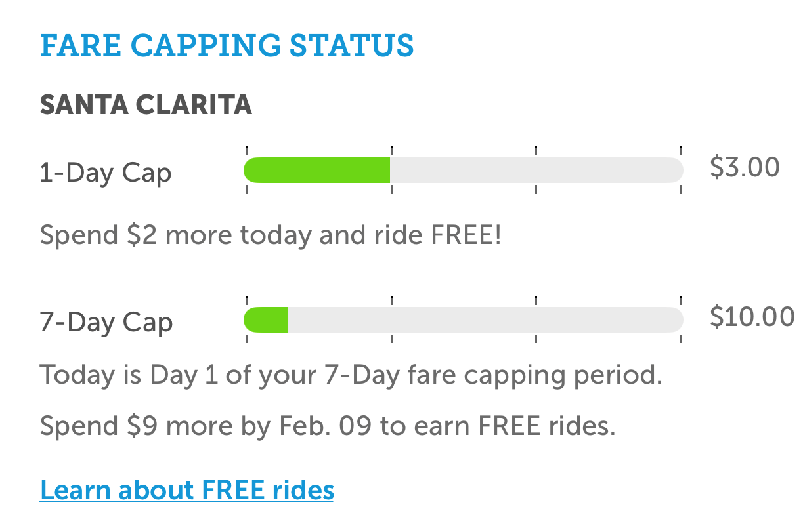Click the Today is Day 1 text
This screenshot has height=532, width=803.
coord(351,375)
